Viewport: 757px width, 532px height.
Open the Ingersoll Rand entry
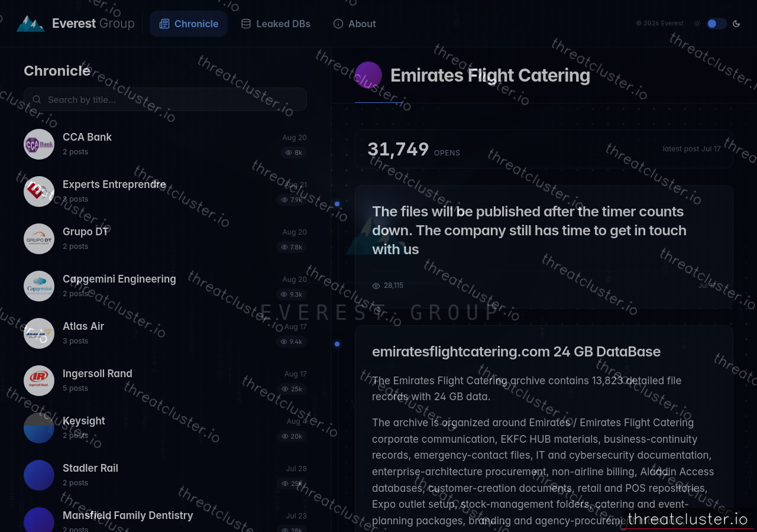pos(165,381)
